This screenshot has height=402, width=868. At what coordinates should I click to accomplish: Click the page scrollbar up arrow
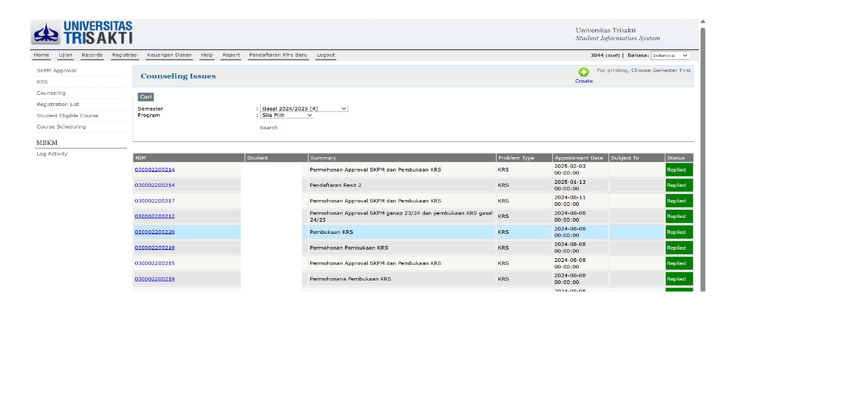703,21
